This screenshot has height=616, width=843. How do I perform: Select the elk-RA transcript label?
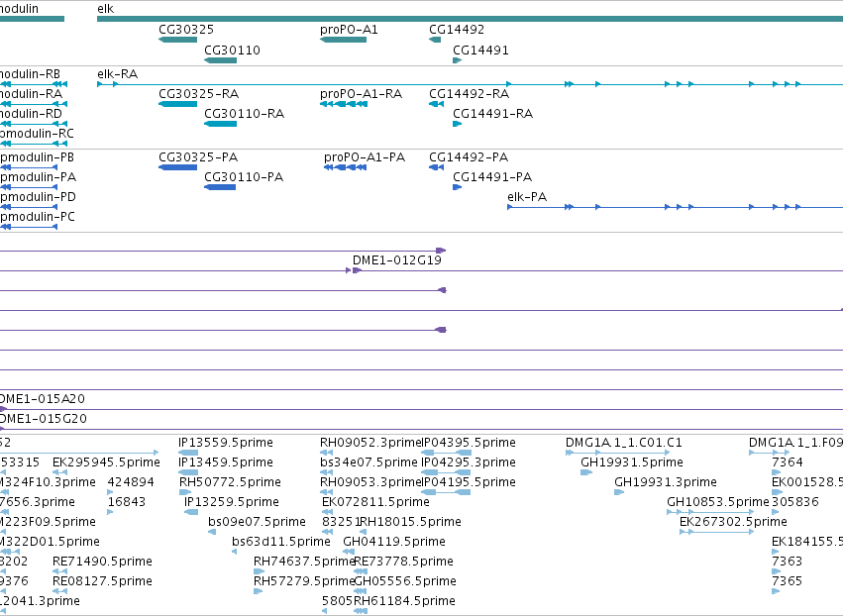point(117,74)
